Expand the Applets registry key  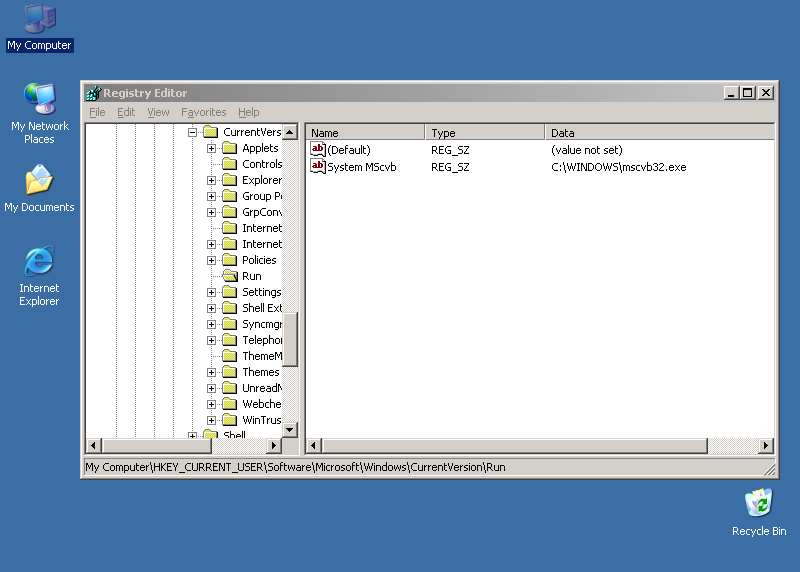(212, 148)
